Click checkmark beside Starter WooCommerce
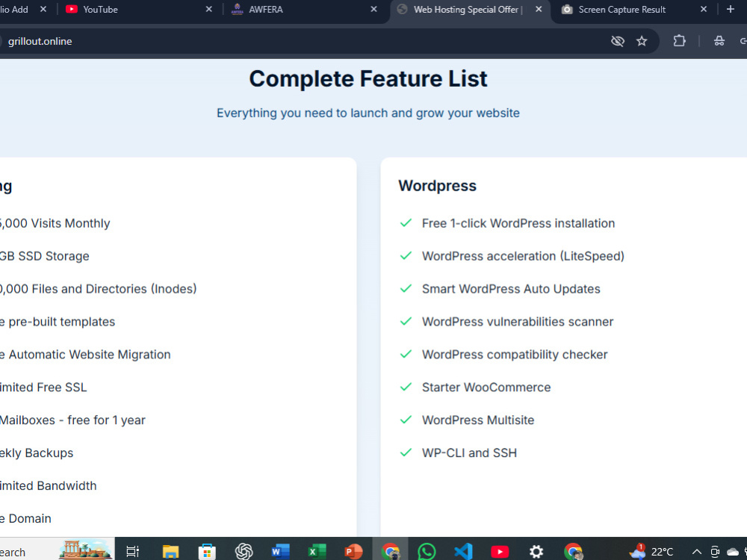This screenshot has width=747, height=560. click(x=406, y=387)
